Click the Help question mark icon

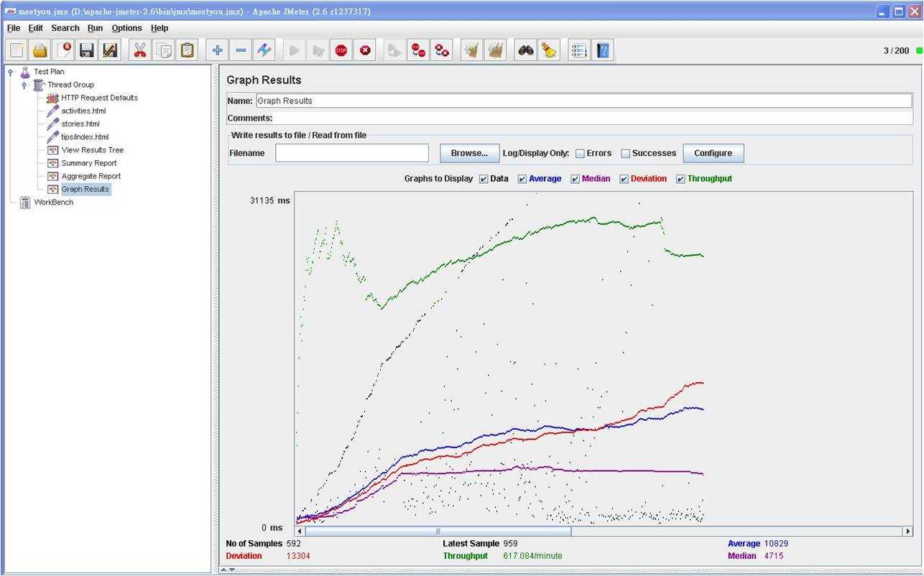pos(603,50)
